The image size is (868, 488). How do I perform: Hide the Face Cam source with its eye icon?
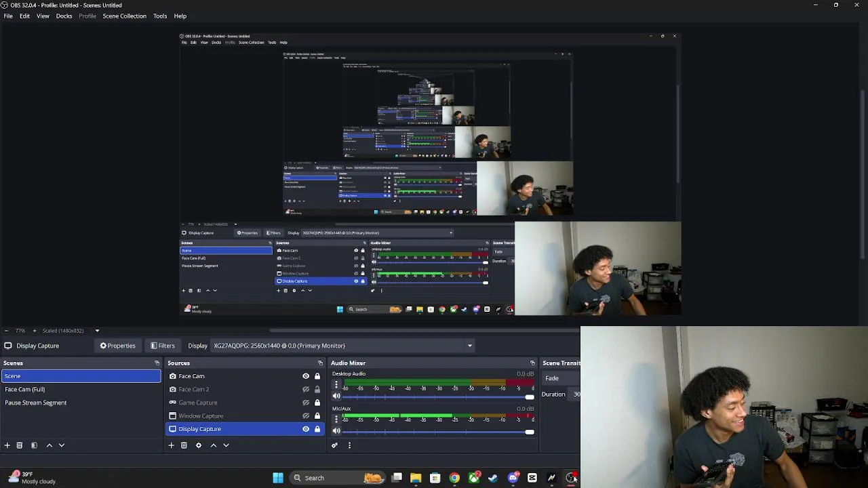point(306,376)
